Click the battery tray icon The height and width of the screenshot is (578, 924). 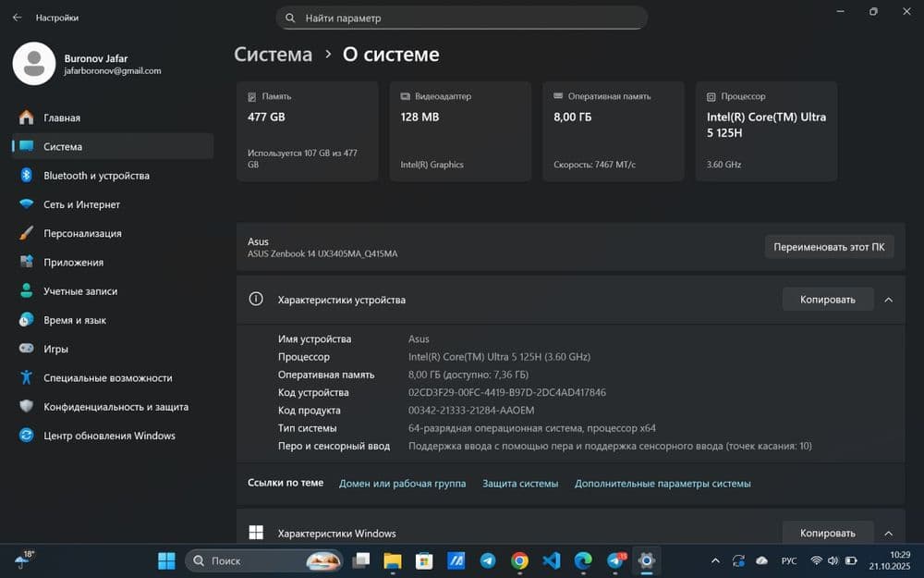(851, 560)
